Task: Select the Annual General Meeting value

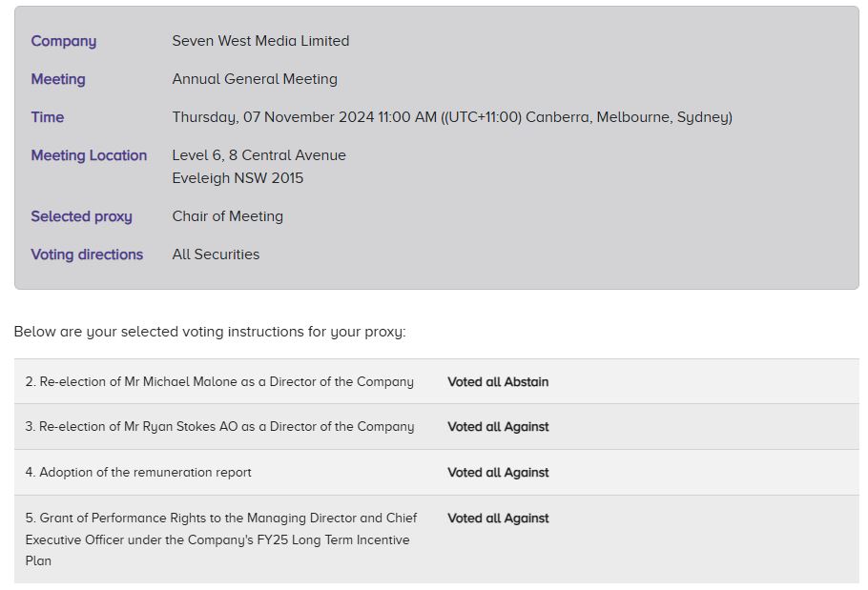Action: click(x=255, y=79)
